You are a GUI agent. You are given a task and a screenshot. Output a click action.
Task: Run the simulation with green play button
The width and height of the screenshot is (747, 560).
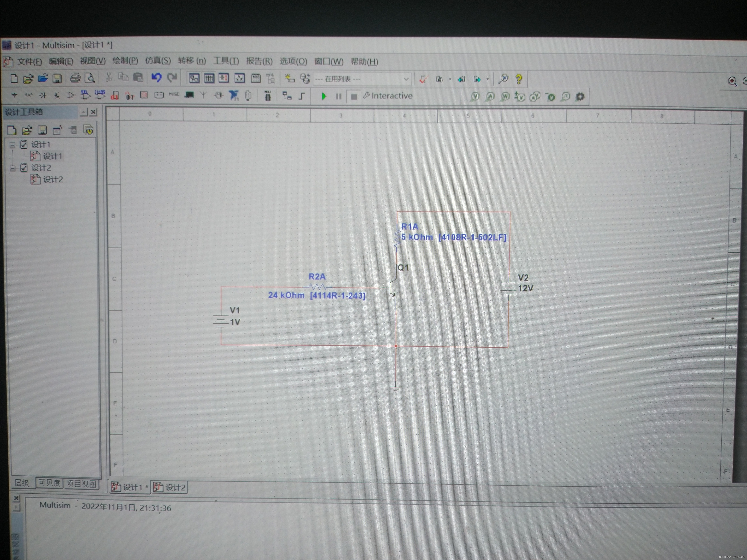[324, 97]
